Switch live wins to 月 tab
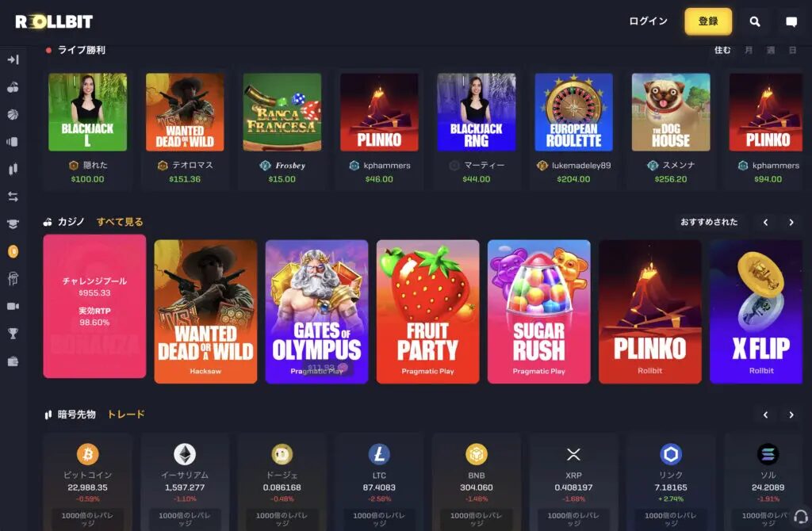812x531 pixels. (749, 50)
